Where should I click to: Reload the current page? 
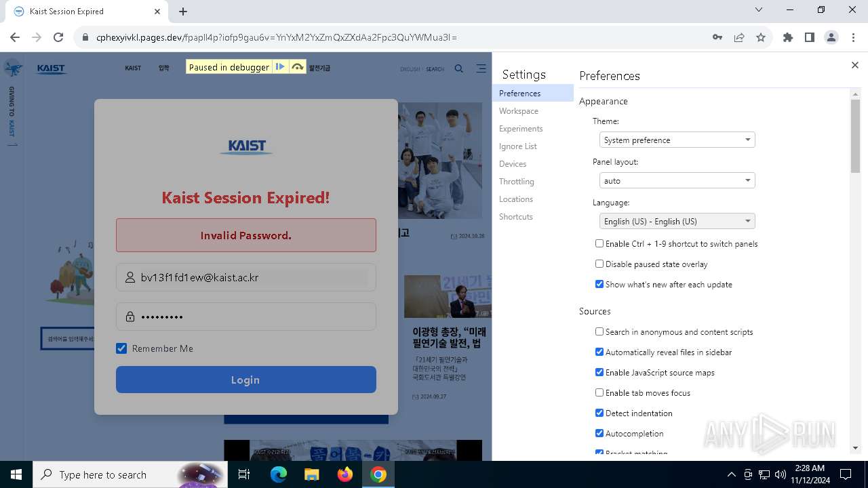[x=58, y=37]
